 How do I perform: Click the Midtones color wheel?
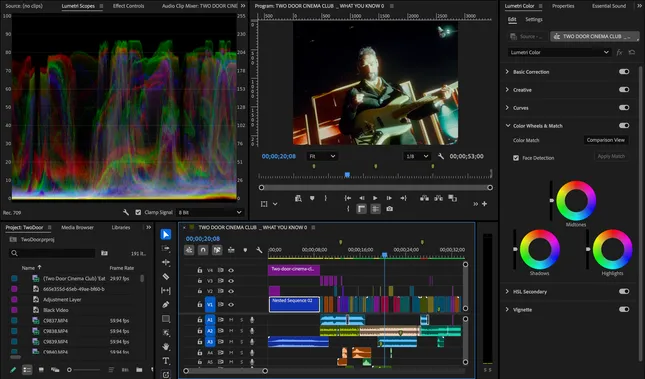coord(576,200)
